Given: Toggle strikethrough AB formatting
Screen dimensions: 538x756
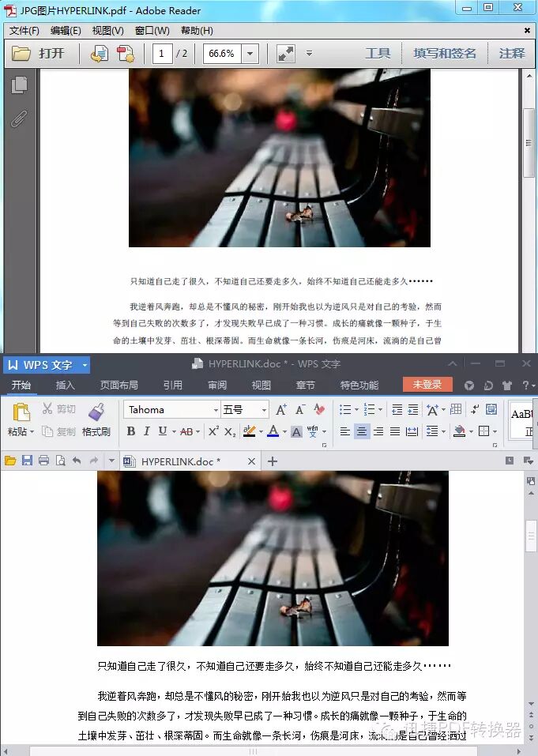Looking at the screenshot, I should [186, 431].
